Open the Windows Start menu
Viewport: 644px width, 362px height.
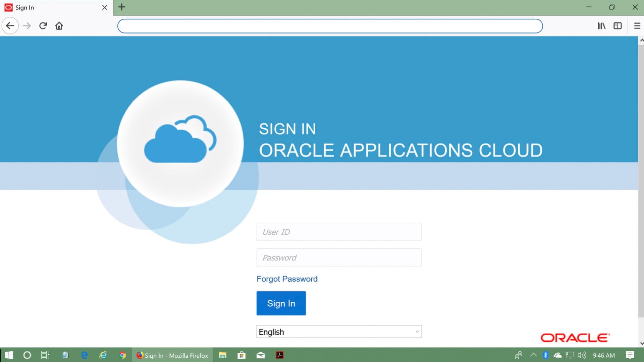9,355
